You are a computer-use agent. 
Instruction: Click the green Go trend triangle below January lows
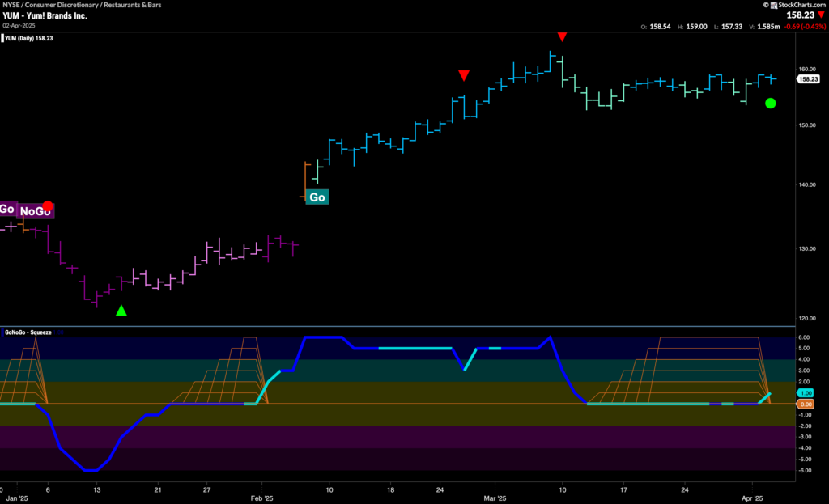(x=121, y=309)
